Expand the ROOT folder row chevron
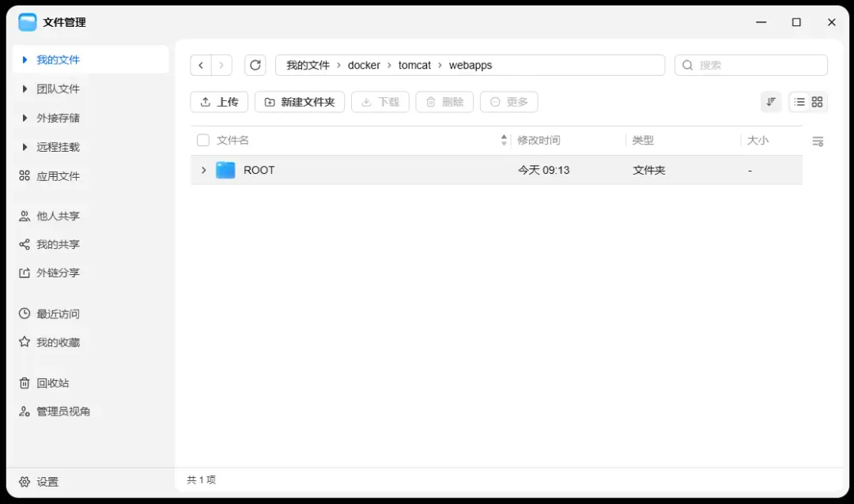 [204, 170]
